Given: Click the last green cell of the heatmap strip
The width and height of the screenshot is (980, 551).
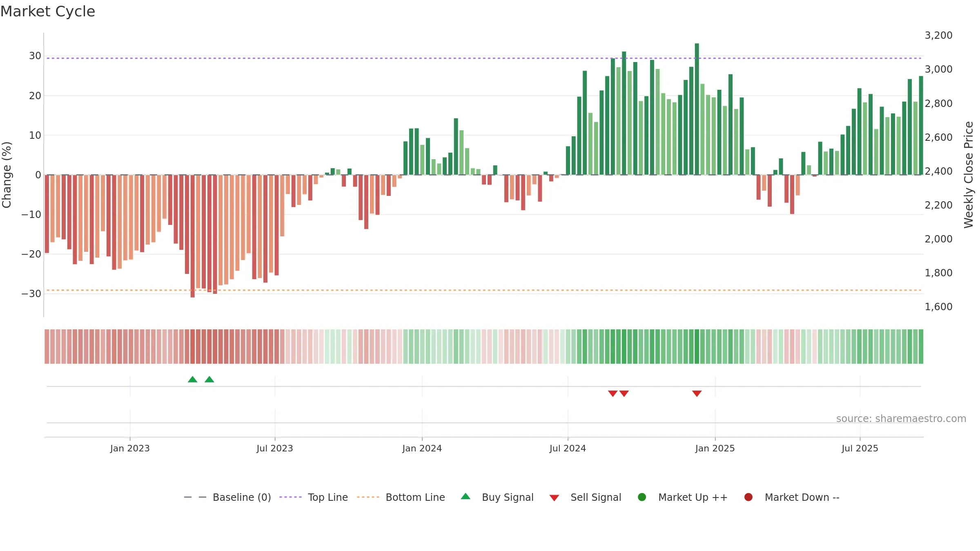Looking at the screenshot, I should pos(921,347).
